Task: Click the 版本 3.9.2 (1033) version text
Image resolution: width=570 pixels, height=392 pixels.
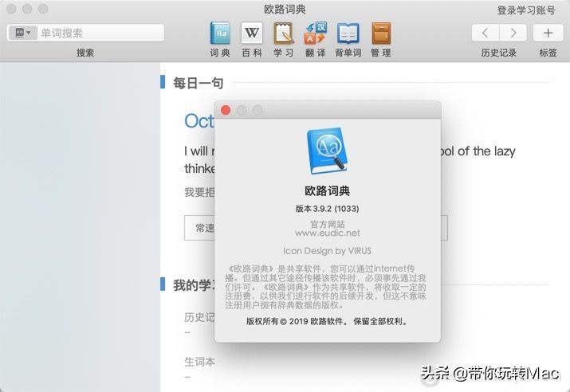Action: coord(327,209)
